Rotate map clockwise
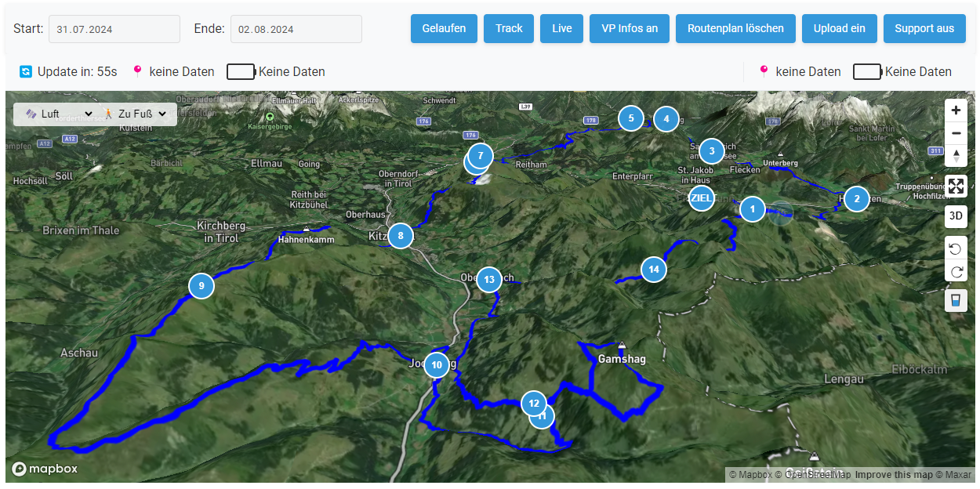The image size is (980, 489). click(x=956, y=272)
